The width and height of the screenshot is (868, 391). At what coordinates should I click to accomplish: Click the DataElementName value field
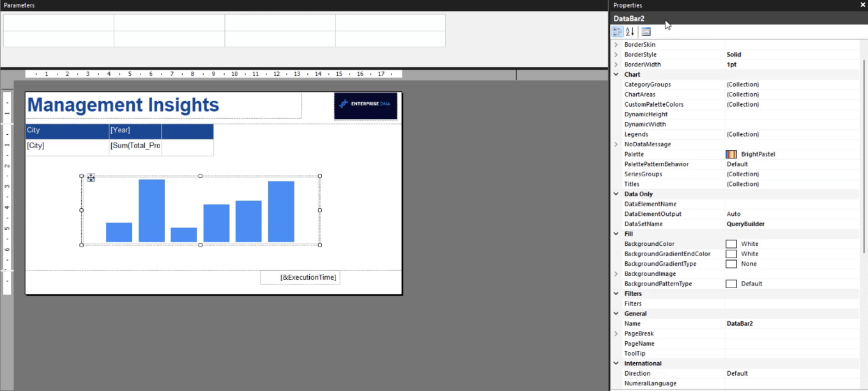(792, 204)
